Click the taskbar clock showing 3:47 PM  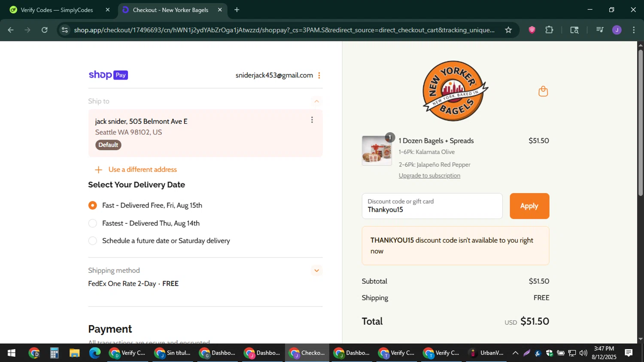tap(604, 353)
